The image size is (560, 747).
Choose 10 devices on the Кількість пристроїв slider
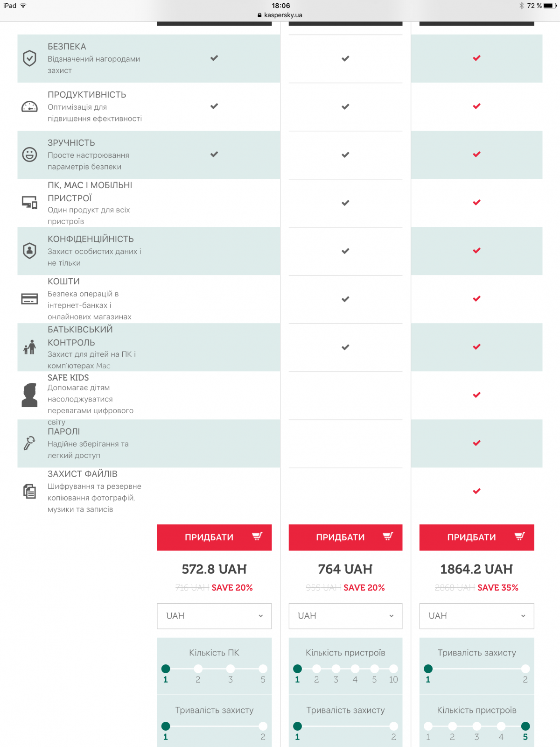[x=393, y=669]
